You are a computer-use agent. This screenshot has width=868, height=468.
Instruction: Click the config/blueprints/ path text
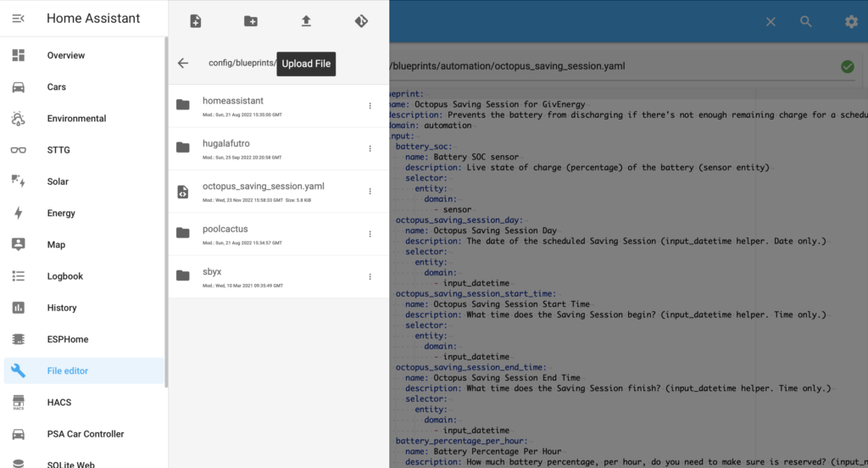pos(242,63)
